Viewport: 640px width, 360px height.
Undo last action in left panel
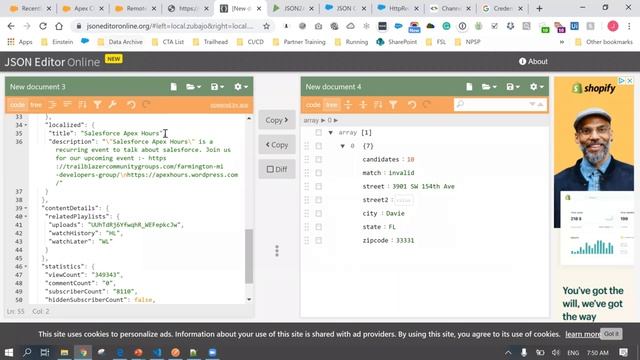131,105
